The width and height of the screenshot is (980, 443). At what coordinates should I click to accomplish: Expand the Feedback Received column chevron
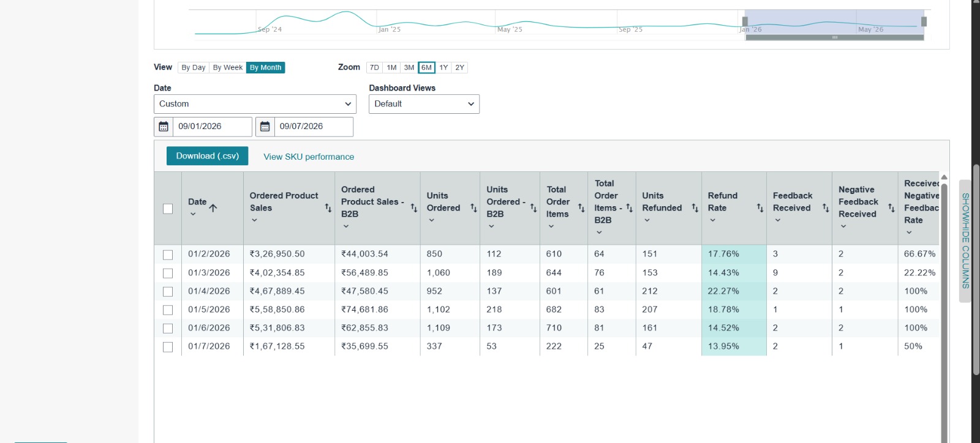pyautogui.click(x=778, y=220)
